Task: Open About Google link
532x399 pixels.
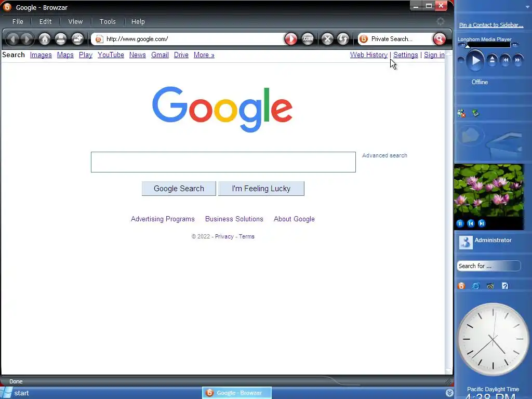Action: click(294, 219)
